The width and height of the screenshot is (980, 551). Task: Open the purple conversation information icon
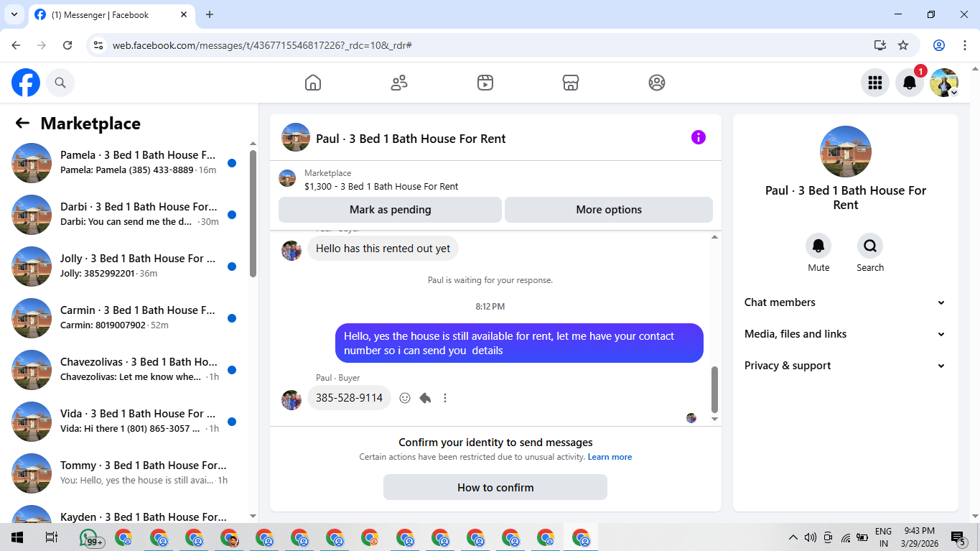[x=699, y=137]
